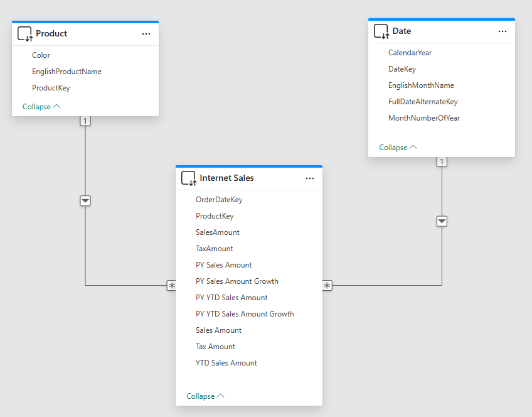The height and width of the screenshot is (417, 532).
Task: Collapse the Internet Sales table
Action: [205, 396]
